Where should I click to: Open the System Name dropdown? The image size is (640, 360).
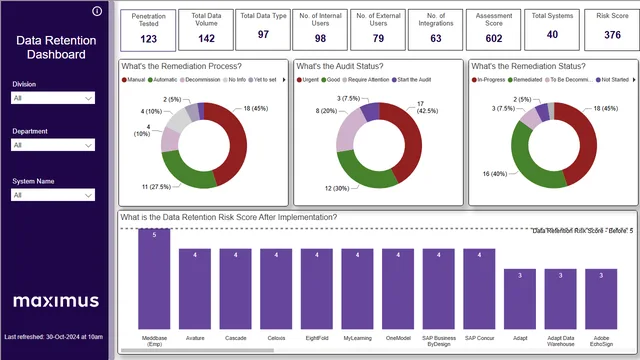pyautogui.click(x=53, y=195)
